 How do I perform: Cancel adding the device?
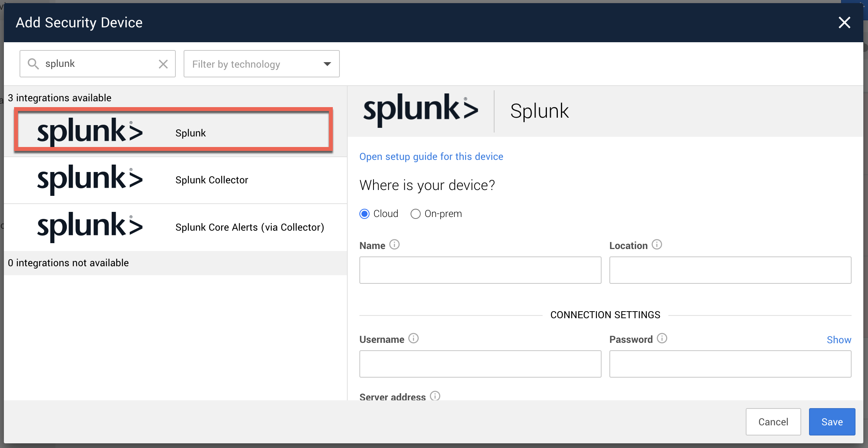coord(773,422)
